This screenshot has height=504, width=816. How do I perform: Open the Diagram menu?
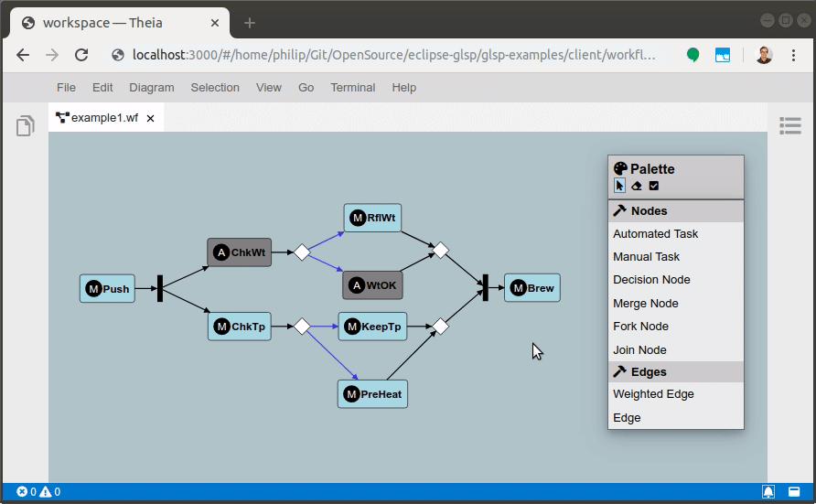152,88
